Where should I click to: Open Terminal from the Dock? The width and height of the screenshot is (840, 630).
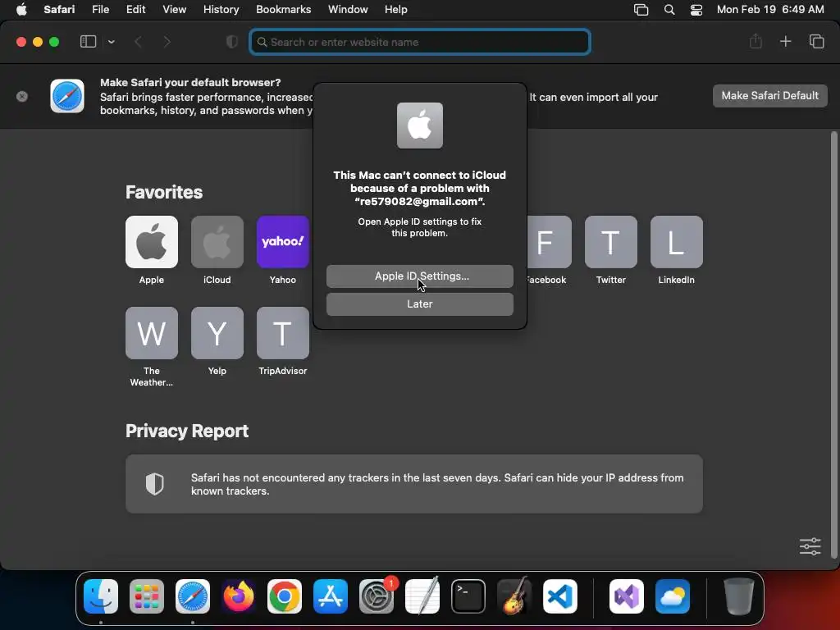coord(468,596)
